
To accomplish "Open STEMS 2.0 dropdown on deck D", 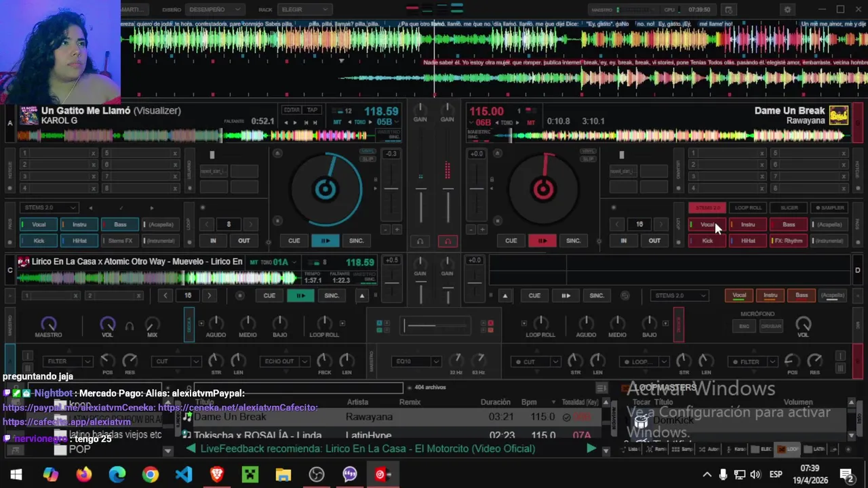I will coord(679,296).
